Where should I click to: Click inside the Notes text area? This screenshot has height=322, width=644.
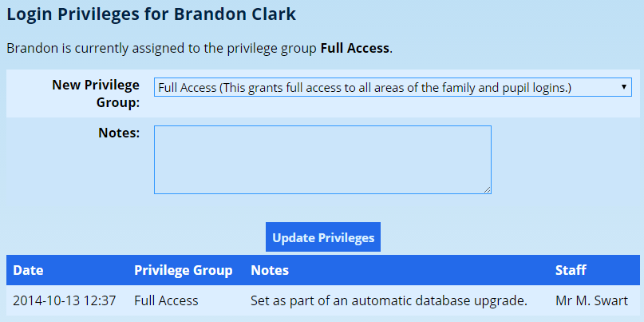pyautogui.click(x=322, y=159)
